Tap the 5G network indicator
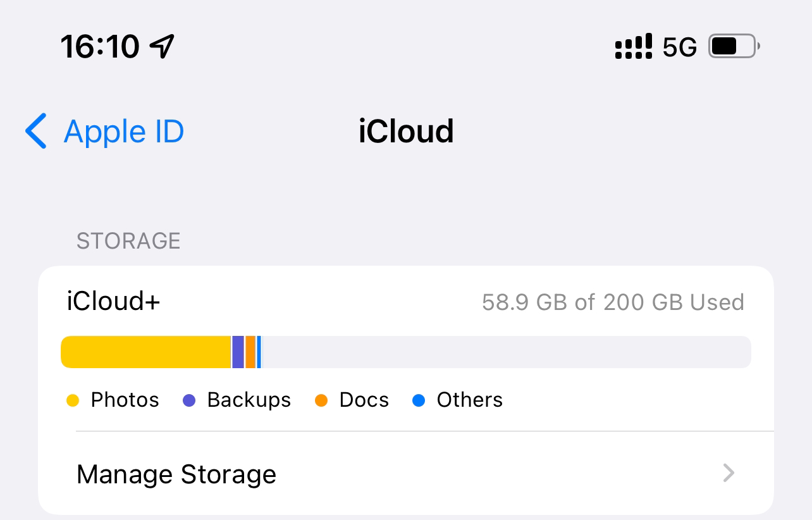 tap(680, 47)
